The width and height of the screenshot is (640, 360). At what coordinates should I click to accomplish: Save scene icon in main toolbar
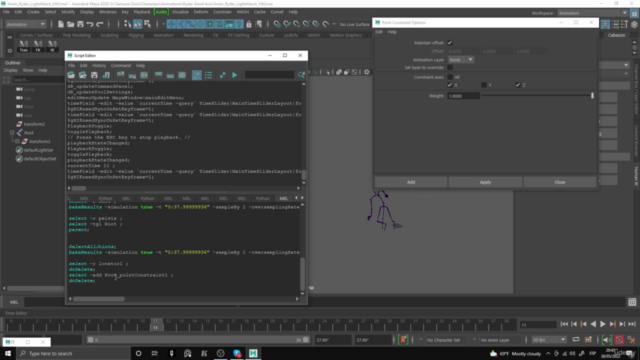point(80,24)
